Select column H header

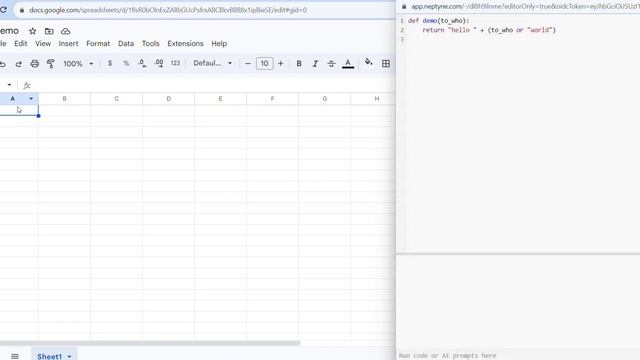[x=373, y=99]
